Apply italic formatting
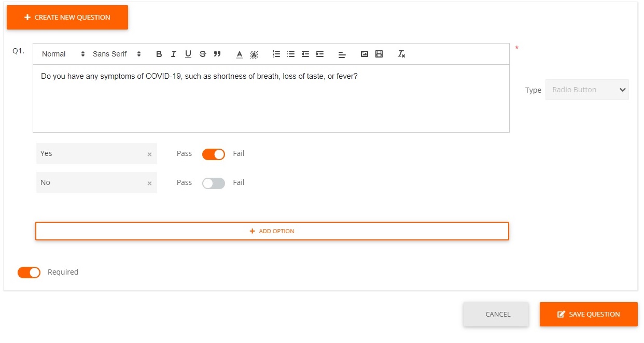 point(174,54)
